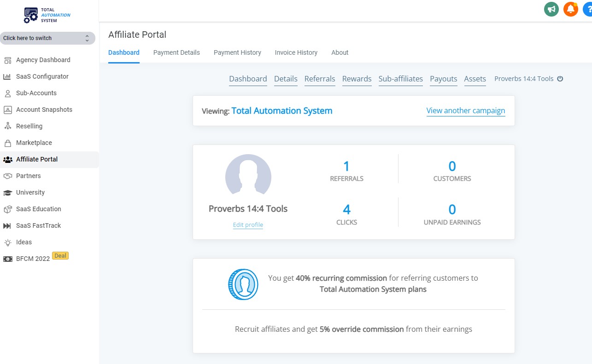This screenshot has width=592, height=364.
Task: Click the Clicks count 4
Action: click(347, 210)
